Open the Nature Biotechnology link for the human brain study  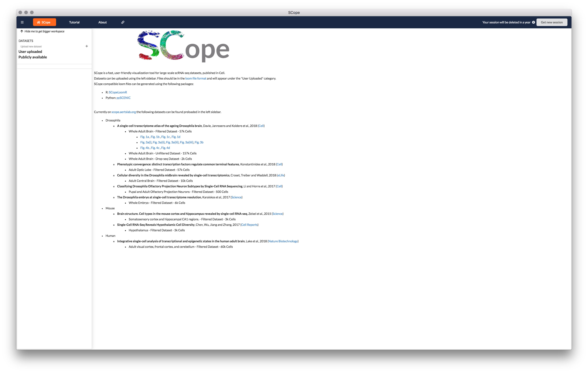click(283, 241)
